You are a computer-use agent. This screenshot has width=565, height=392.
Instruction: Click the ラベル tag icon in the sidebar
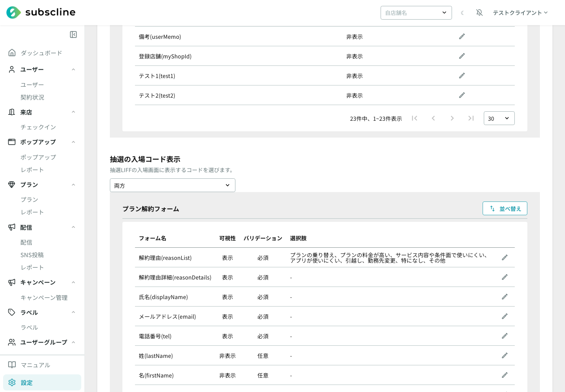tap(12, 312)
